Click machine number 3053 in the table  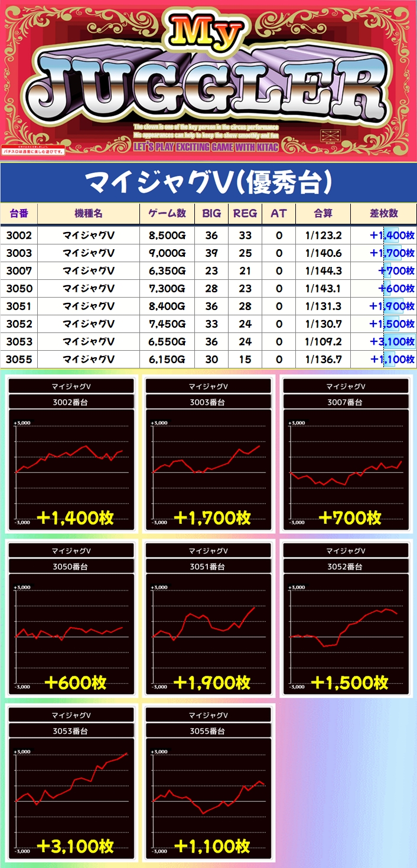(x=19, y=342)
